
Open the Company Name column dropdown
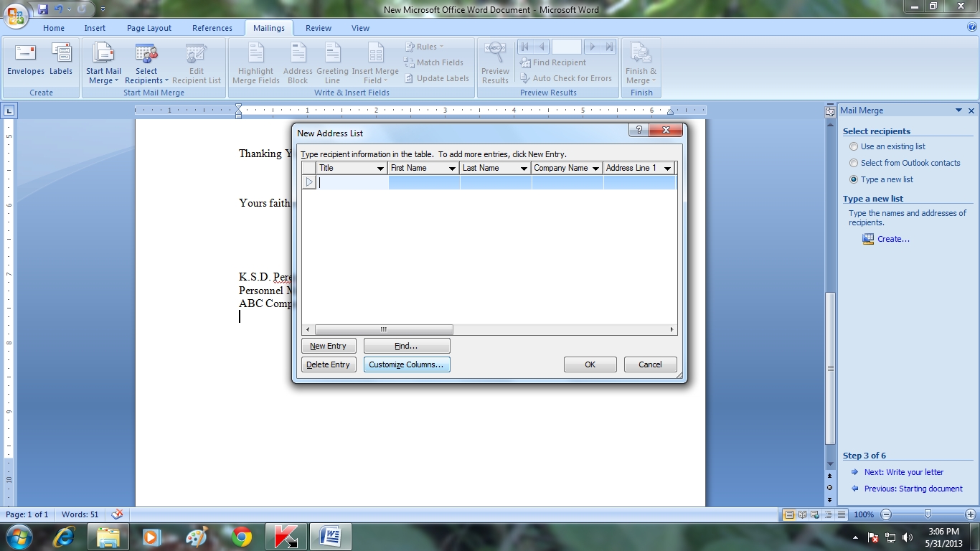click(595, 169)
